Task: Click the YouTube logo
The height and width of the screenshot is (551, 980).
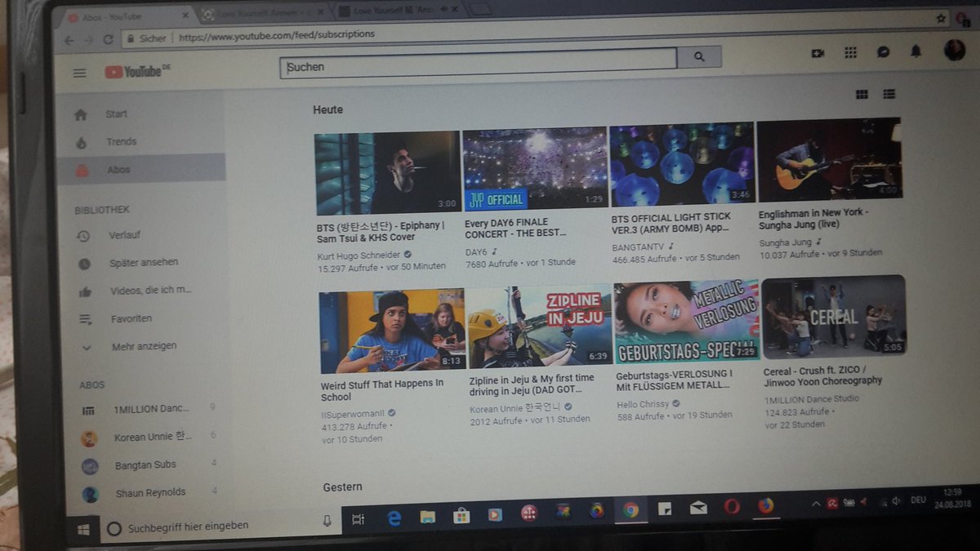Action: click(136, 71)
